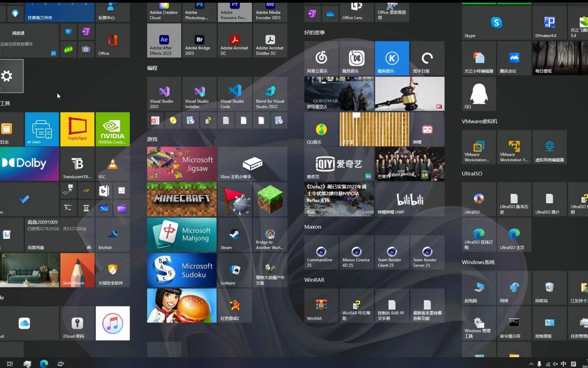Launch EPmaker4.0 tile
This screenshot has width=588, height=368.
click(x=550, y=23)
